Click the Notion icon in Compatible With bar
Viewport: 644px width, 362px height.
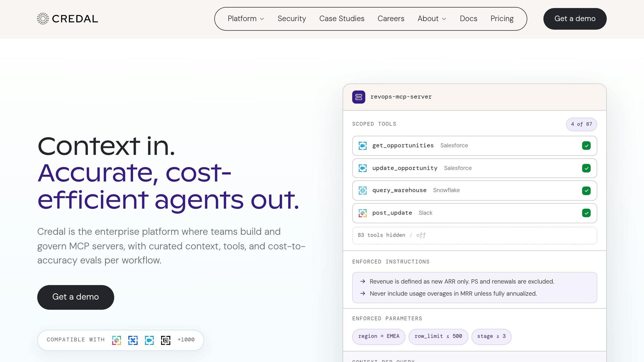166,340
